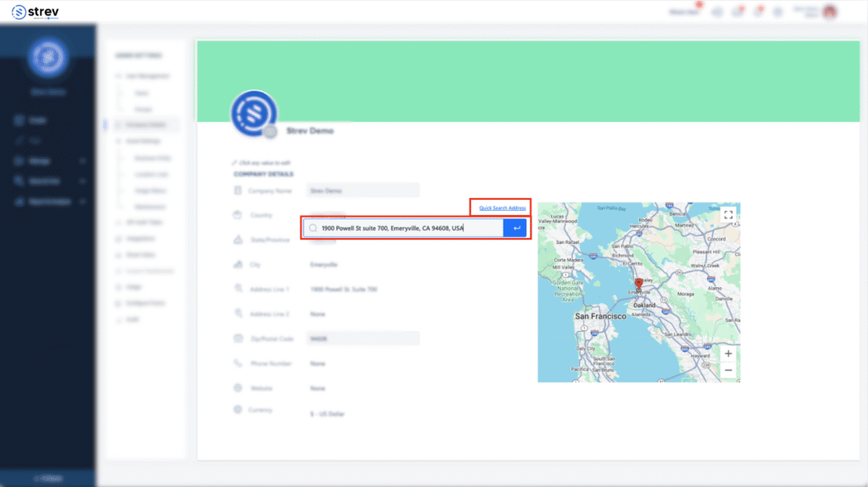Screen dimensions: 868x487
Task: Open the user profile avatar menu
Action: tap(829, 12)
